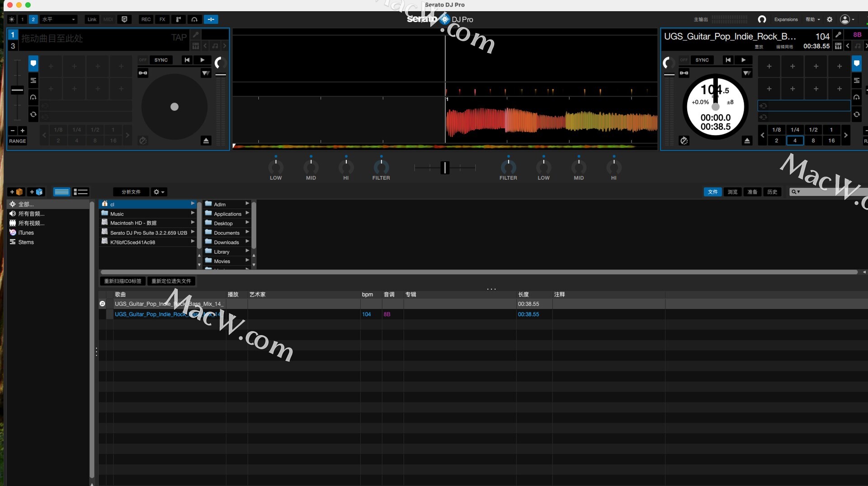
Task: Select the left deck cue points pad mode
Action: (33, 64)
